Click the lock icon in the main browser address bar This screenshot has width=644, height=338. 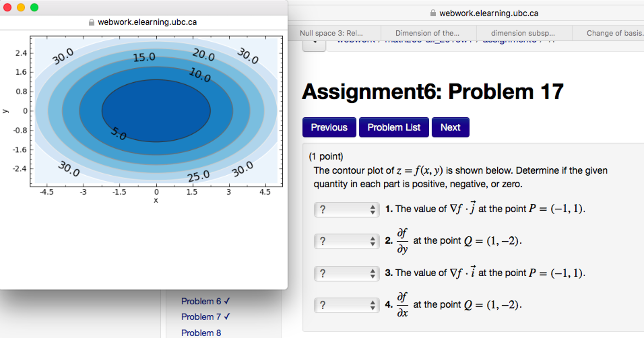(x=432, y=13)
